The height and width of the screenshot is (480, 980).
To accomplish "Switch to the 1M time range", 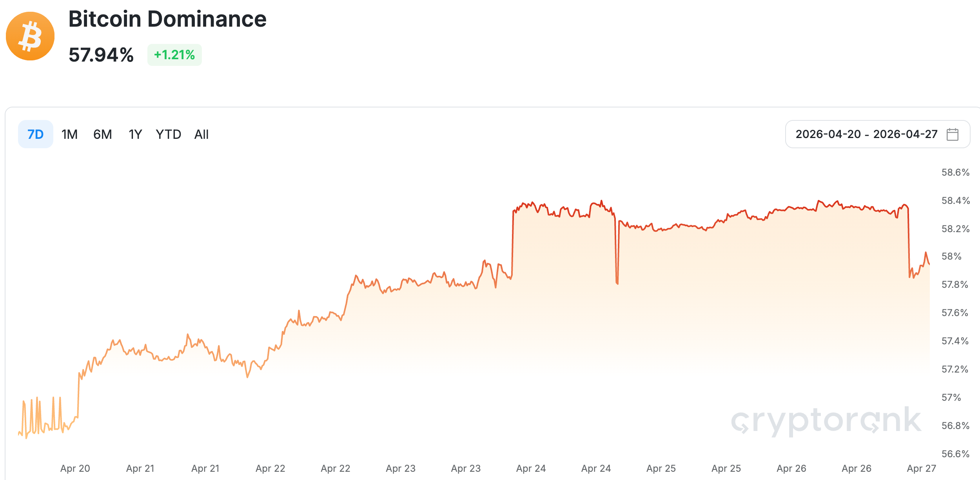I will pyautogui.click(x=69, y=135).
